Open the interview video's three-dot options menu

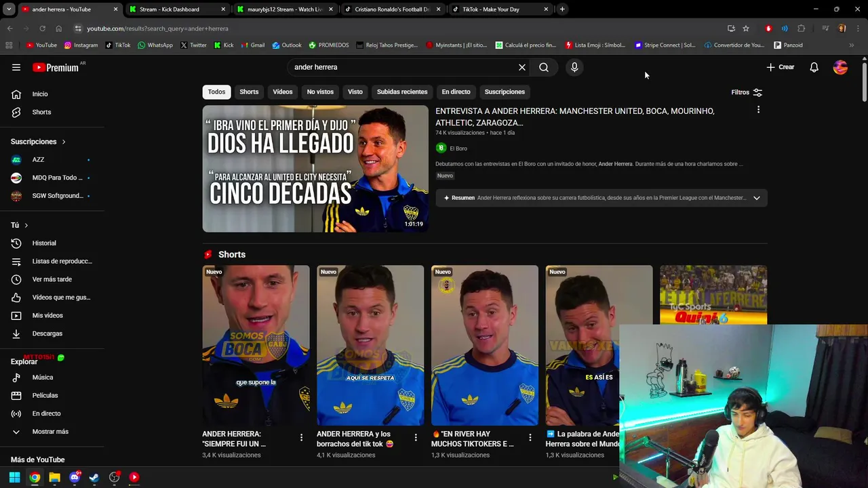point(758,110)
